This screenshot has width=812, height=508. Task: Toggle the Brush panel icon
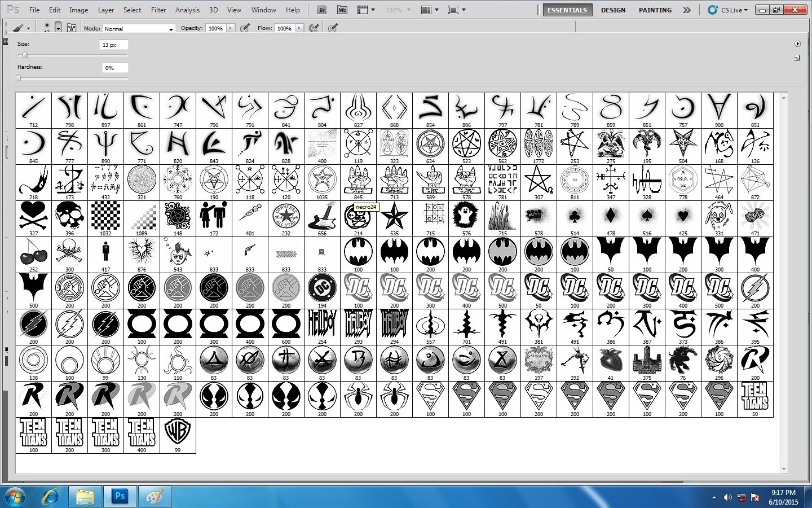72,28
